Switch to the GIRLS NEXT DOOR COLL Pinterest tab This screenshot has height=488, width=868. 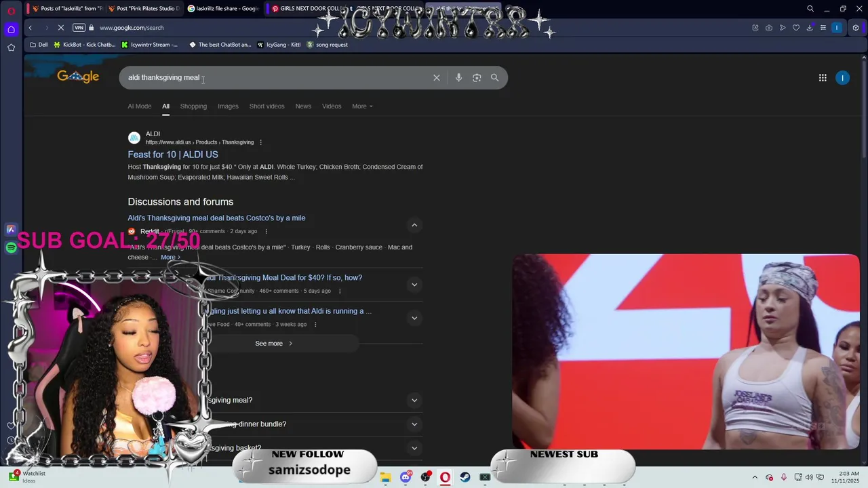click(304, 9)
